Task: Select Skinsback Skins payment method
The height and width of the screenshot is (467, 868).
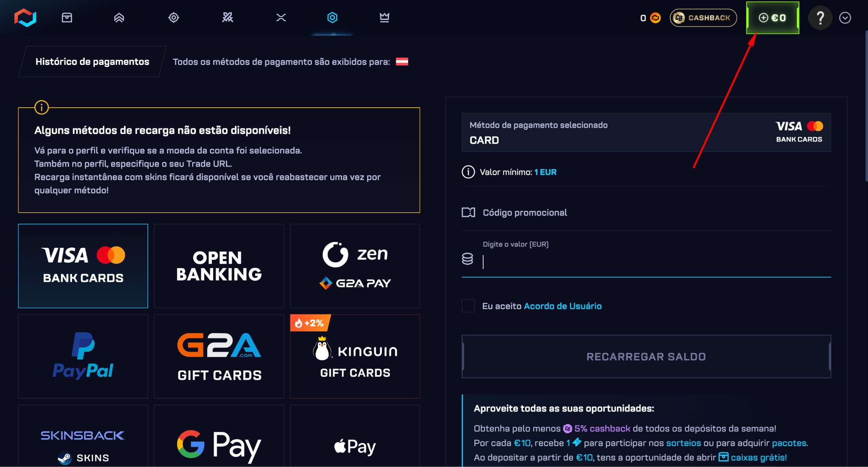Action: 83,436
